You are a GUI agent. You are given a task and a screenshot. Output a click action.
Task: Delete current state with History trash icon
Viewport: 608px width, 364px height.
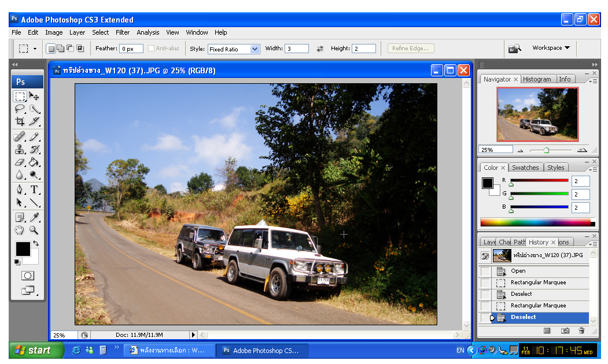[581, 330]
